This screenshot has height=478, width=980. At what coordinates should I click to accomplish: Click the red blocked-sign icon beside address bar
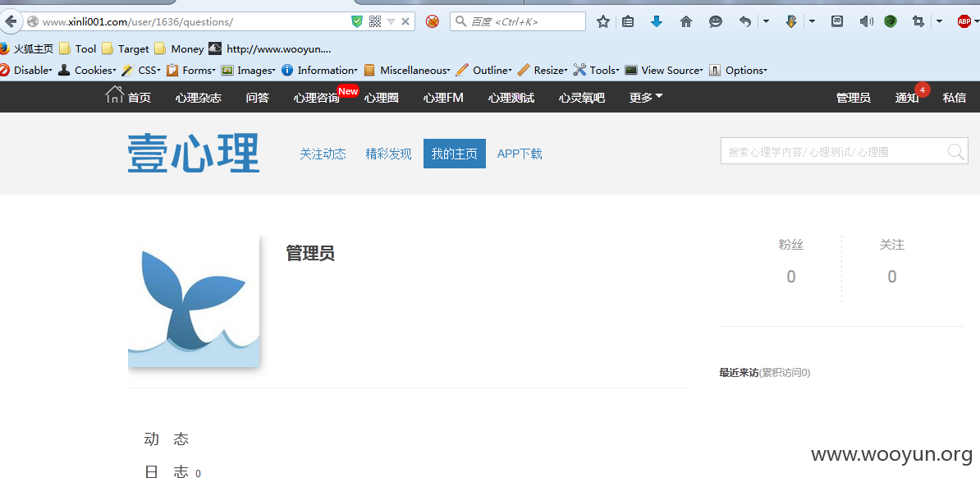point(433,22)
